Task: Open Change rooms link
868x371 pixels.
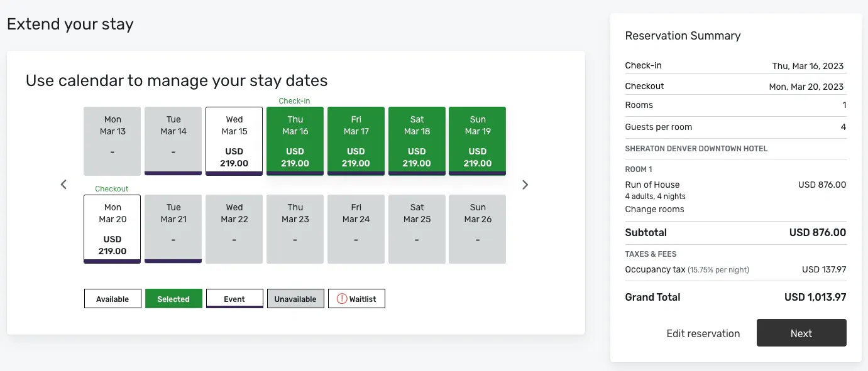Action: [654, 209]
